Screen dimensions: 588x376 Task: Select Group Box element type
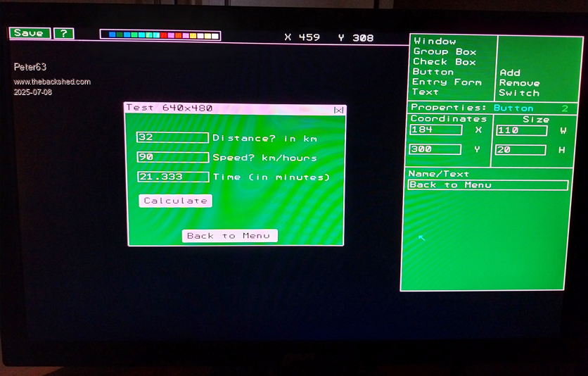[x=445, y=52]
